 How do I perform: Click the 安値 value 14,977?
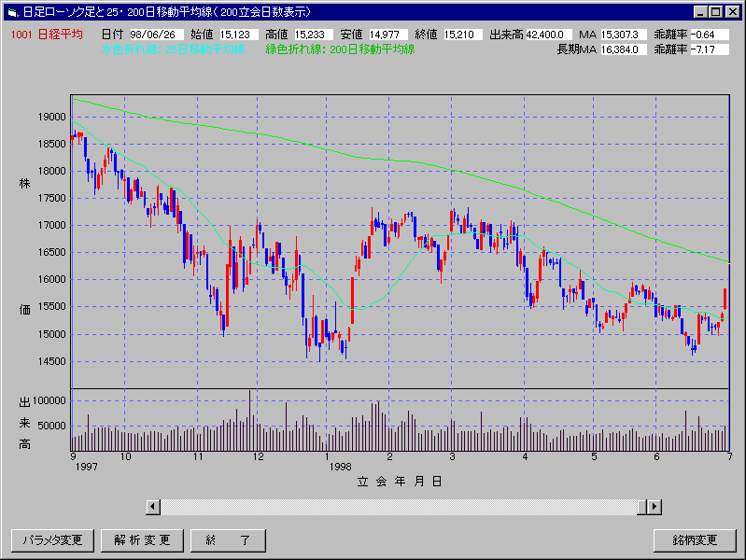point(388,35)
